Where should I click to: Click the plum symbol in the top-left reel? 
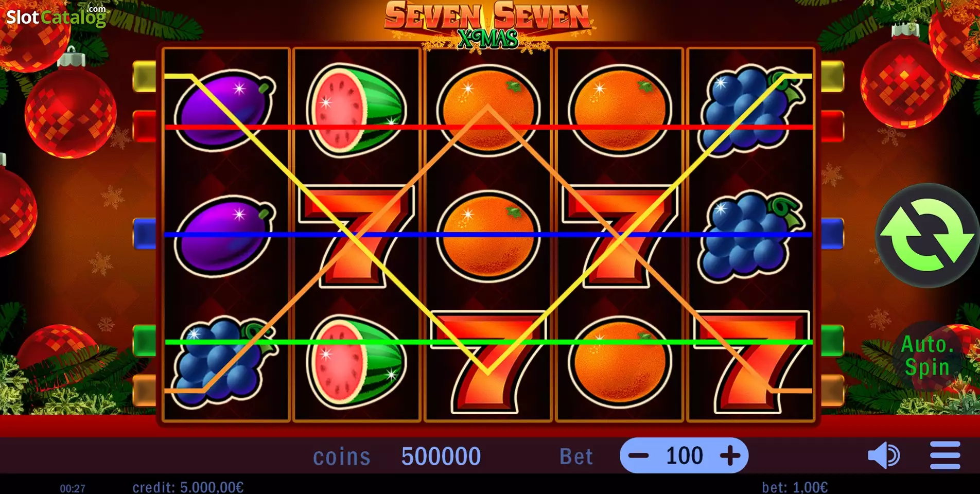coord(225,110)
